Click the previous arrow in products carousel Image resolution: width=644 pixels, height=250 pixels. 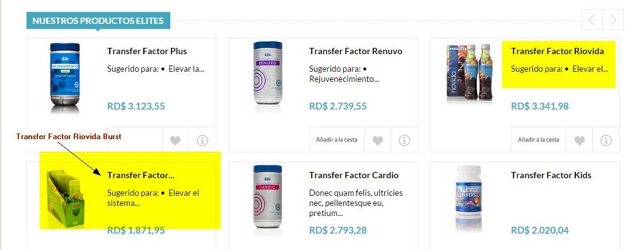pyautogui.click(x=592, y=20)
